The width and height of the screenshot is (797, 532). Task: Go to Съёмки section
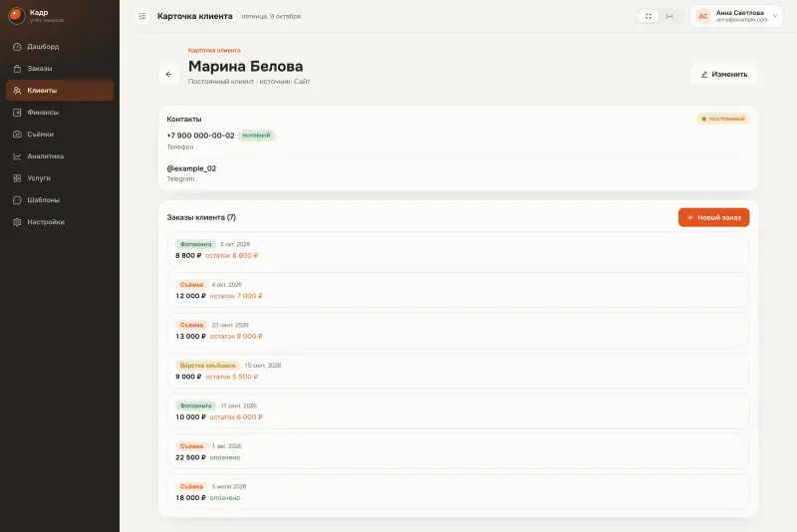pyautogui.click(x=60, y=134)
